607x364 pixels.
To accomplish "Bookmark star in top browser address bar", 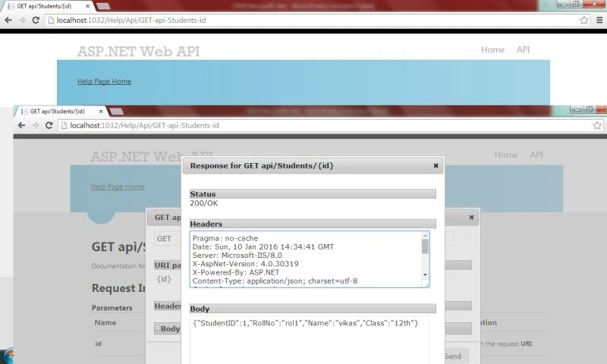I will pyautogui.click(x=583, y=20).
